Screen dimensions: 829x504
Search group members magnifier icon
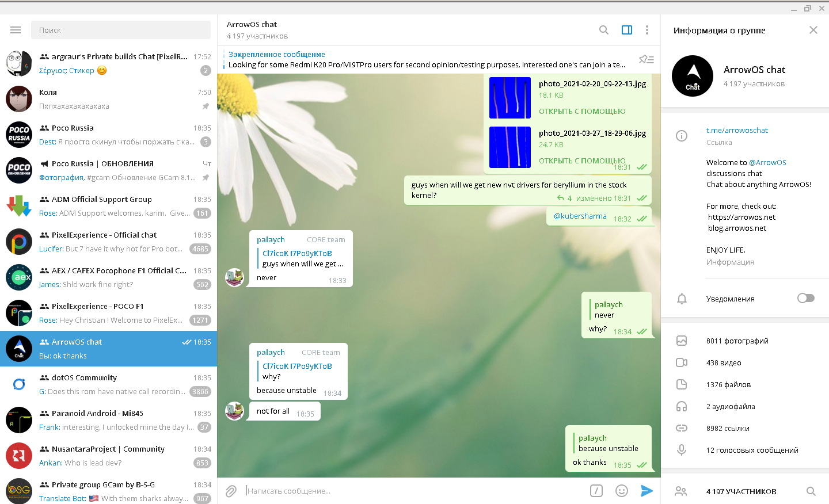coord(811,491)
